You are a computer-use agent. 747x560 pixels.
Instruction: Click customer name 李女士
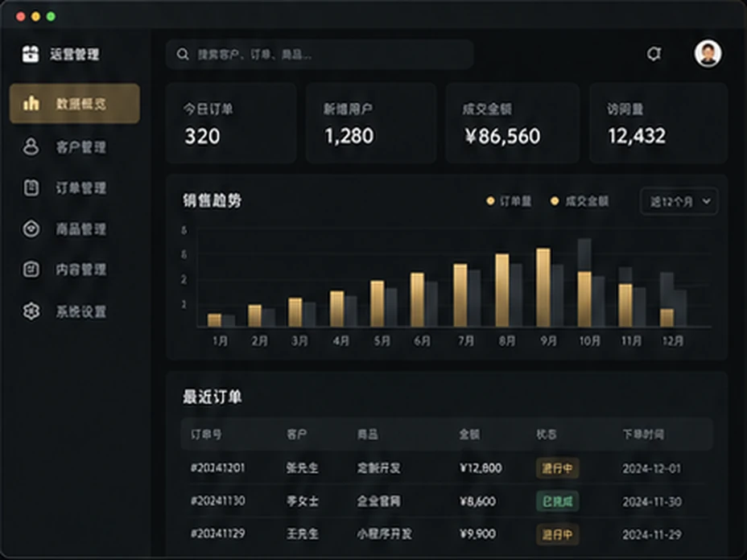303,501
